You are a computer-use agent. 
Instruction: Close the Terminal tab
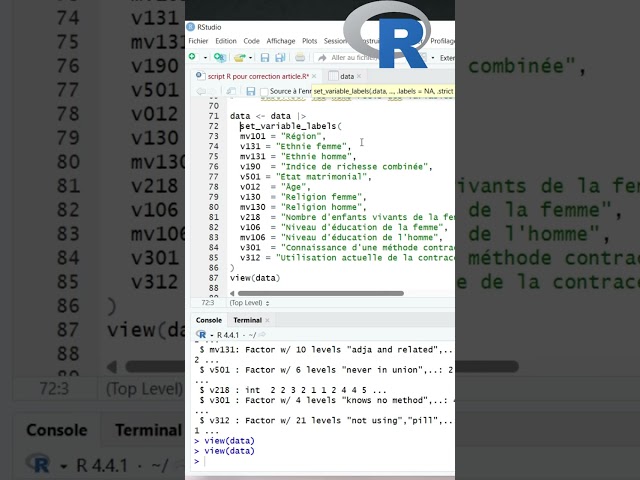[267, 320]
